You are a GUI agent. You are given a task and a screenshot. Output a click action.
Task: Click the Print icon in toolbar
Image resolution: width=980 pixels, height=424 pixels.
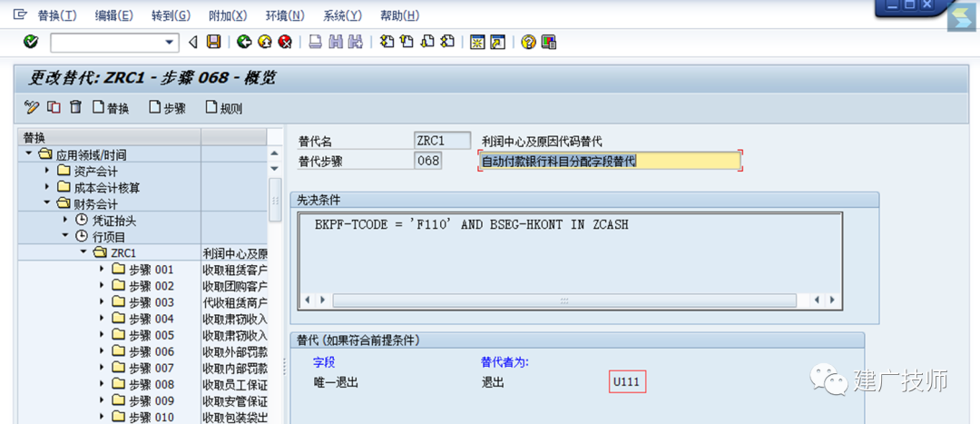coord(316,42)
